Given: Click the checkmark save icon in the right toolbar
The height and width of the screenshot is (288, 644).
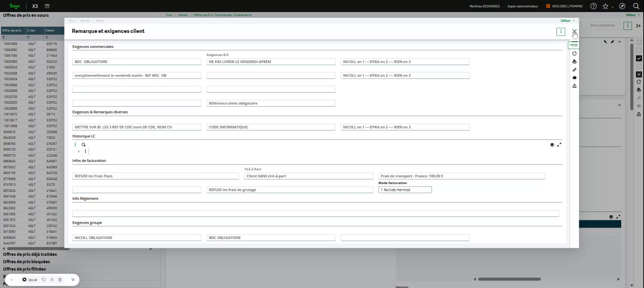Looking at the screenshot, I should (x=639, y=58).
